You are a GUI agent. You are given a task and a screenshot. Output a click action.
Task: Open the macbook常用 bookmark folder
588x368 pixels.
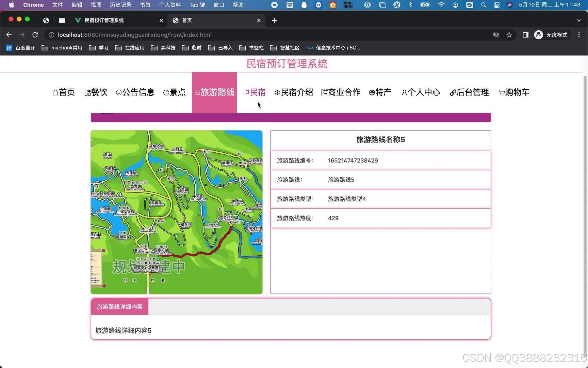point(62,48)
